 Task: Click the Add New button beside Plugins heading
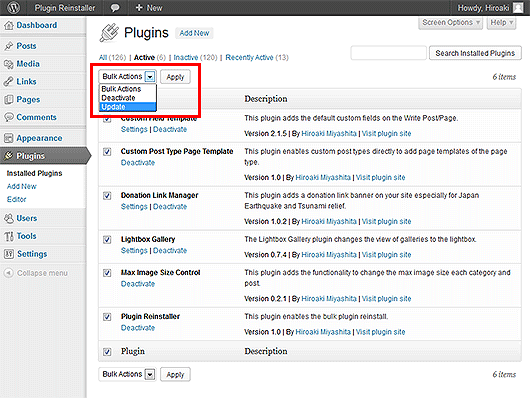pyautogui.click(x=194, y=33)
